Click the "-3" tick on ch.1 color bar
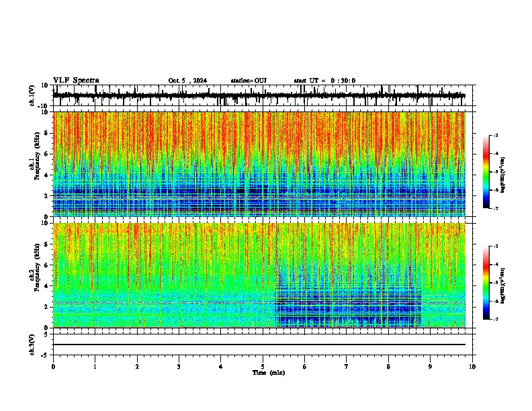532x411 pixels. click(x=496, y=136)
